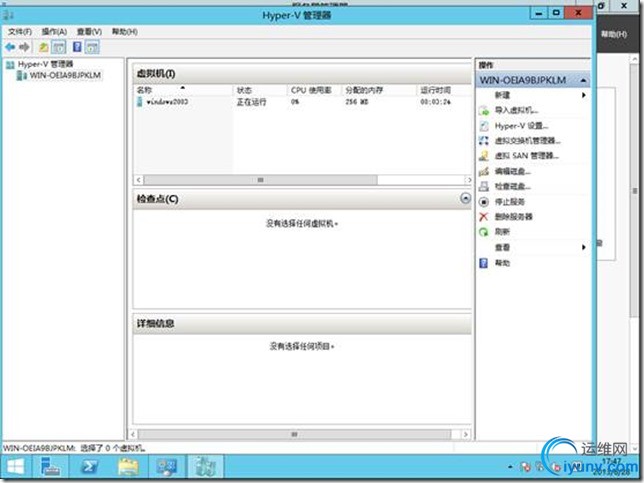Click the Forward arrow in the toolbar
Screen dimensions: 644x483
[25, 47]
